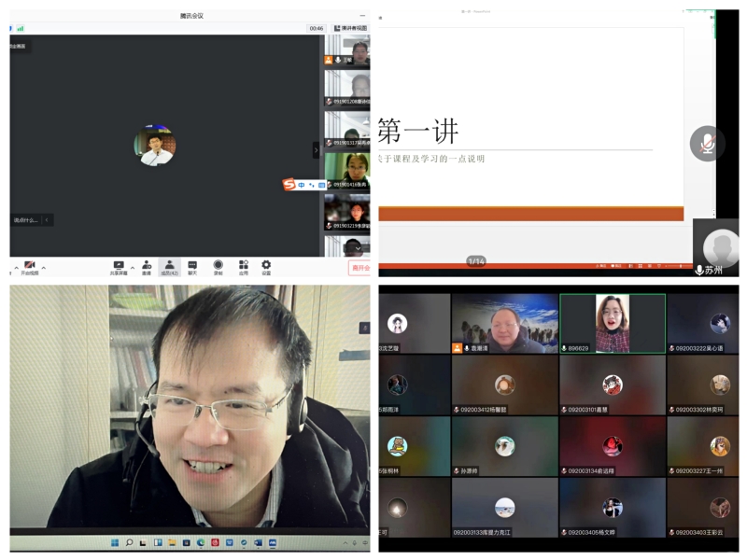Open the 成员(42) members panel
Viewport: 747px width, 560px height.
[x=169, y=267]
